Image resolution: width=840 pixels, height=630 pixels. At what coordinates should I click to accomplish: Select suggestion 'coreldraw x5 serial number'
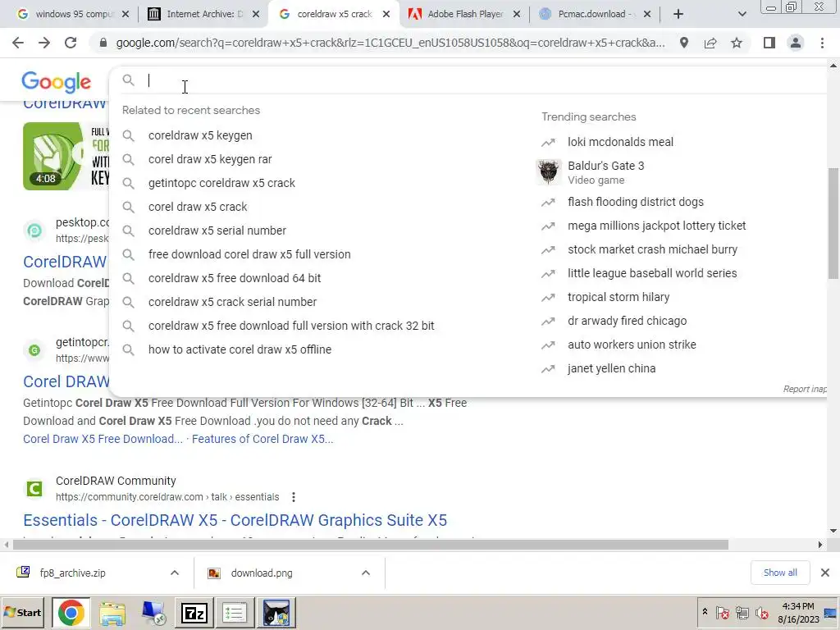[217, 231]
